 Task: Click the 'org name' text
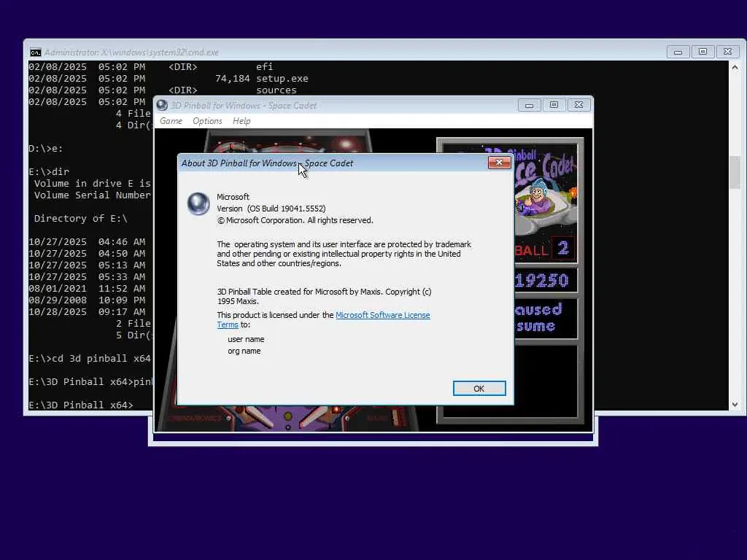[244, 351]
